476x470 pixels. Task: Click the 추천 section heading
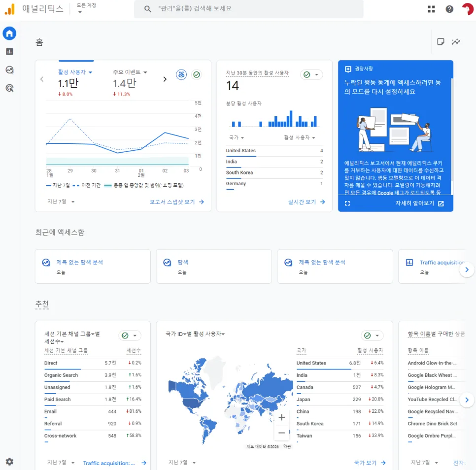[42, 303]
